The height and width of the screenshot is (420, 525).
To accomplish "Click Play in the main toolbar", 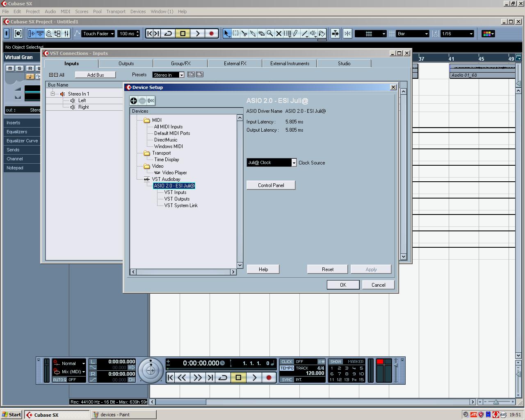I will coord(197,34).
